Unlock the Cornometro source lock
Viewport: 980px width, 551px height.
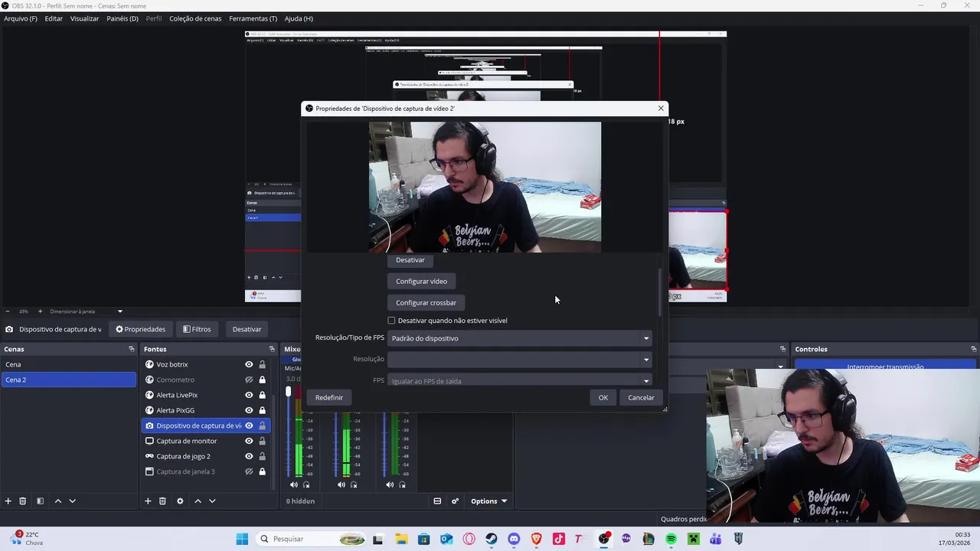point(262,380)
